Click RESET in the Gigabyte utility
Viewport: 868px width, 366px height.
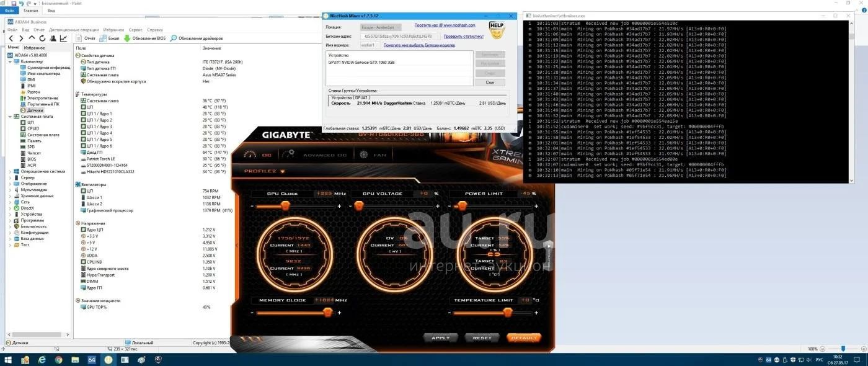click(x=482, y=338)
